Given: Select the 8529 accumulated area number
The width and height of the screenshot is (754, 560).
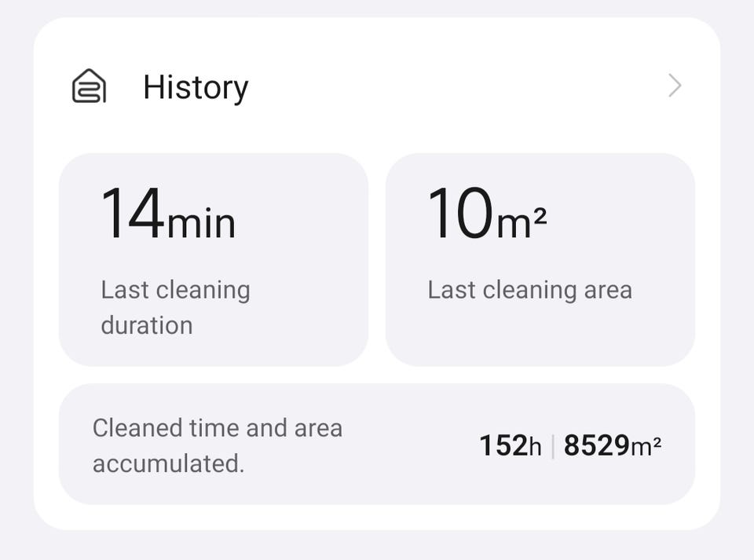Looking at the screenshot, I should (597, 446).
